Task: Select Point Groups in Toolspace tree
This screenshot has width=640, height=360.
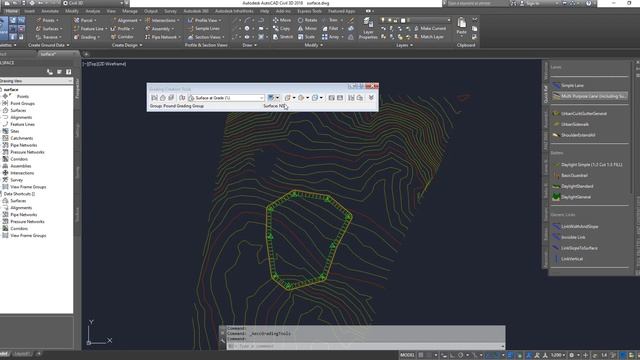Action: click(22, 104)
